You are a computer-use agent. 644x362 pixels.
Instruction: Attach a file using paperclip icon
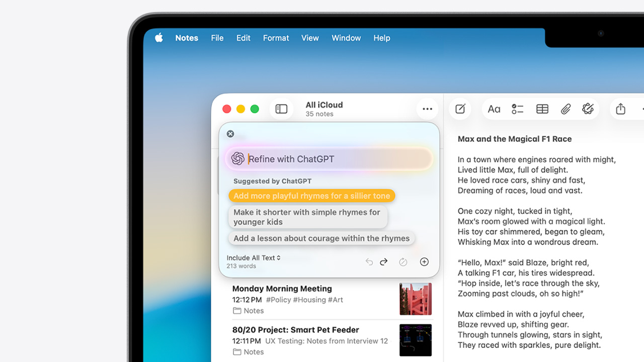point(566,109)
